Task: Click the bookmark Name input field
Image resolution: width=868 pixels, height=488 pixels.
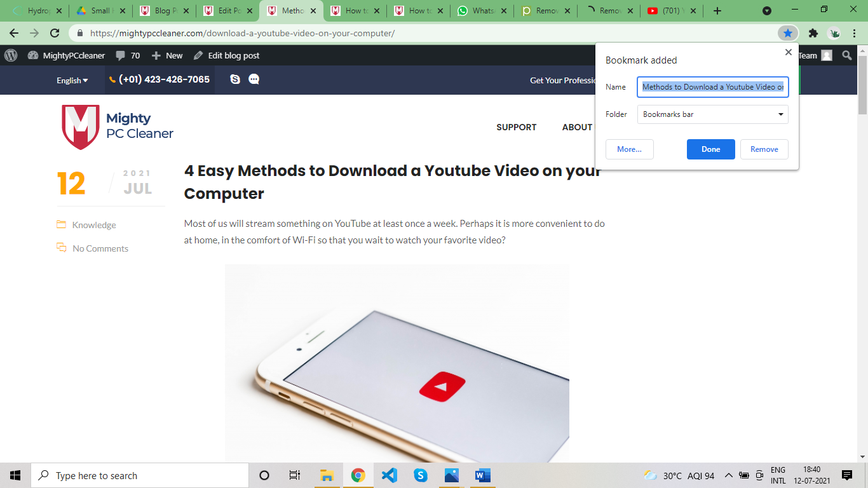Action: coord(713,87)
